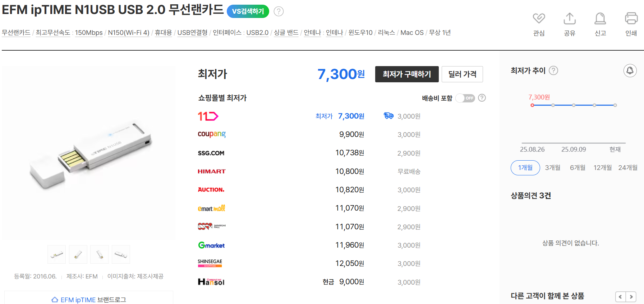Select the 24개월 price trend tab
644x304 pixels.
628,168
